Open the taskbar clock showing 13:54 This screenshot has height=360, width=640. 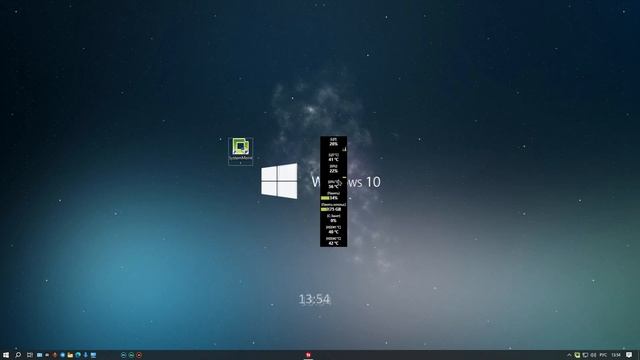(x=616, y=355)
